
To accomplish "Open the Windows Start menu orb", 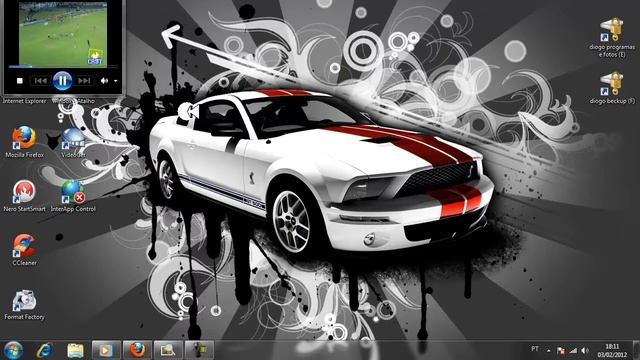I will (x=13, y=350).
